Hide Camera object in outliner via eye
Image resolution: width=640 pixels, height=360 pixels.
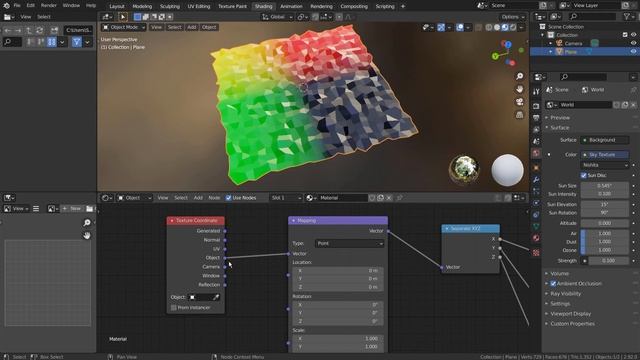[633, 43]
